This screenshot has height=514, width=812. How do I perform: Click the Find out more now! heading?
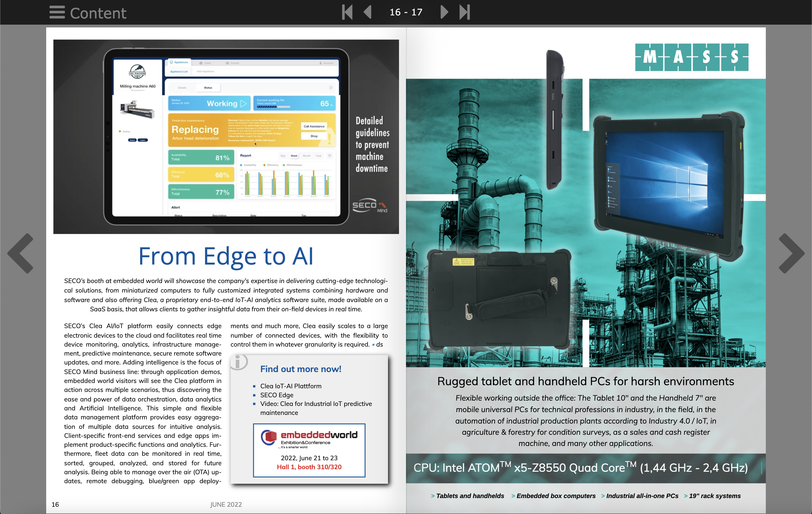(301, 369)
